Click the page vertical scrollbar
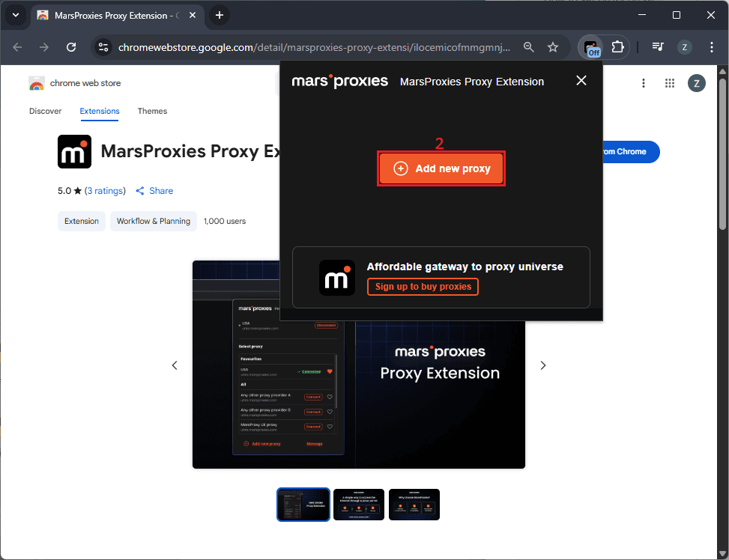 click(722, 150)
